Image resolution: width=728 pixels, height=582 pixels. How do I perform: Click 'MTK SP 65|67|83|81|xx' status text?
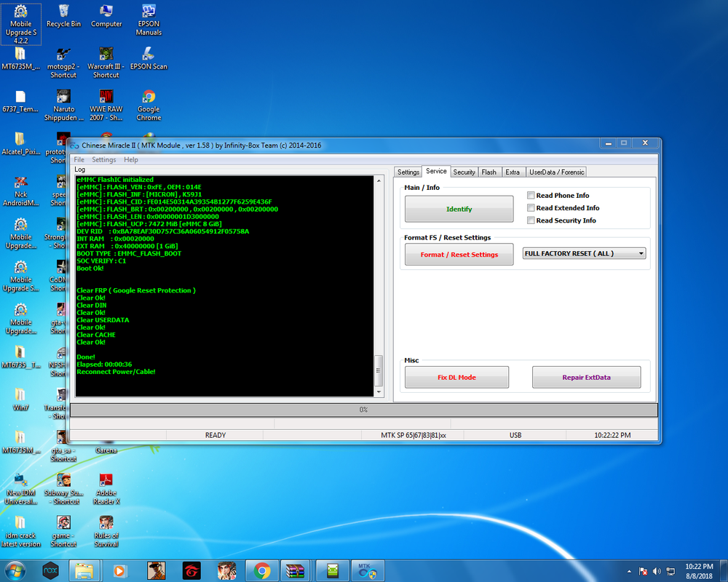point(414,435)
